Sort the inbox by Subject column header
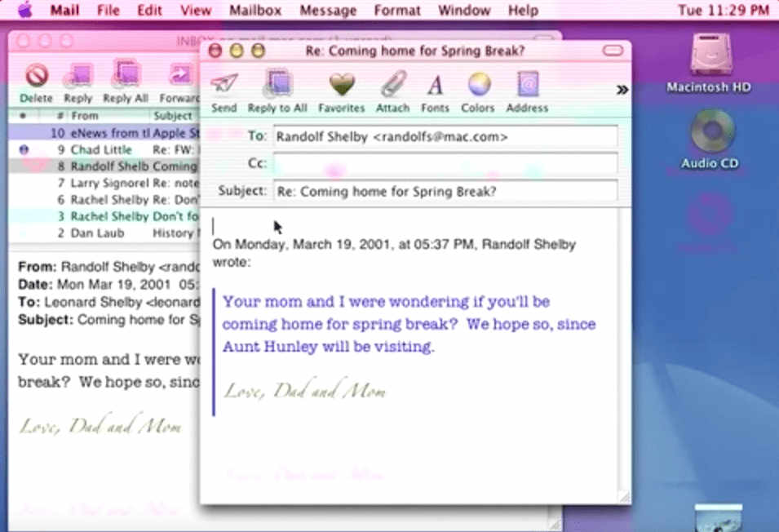 [x=175, y=116]
